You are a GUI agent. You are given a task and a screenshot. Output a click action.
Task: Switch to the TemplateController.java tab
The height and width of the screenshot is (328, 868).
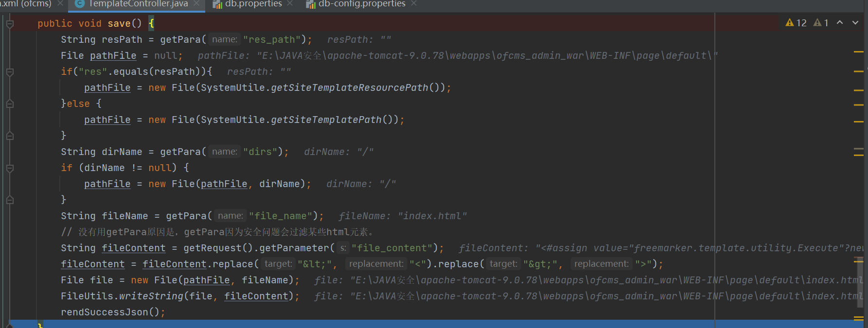138,4
